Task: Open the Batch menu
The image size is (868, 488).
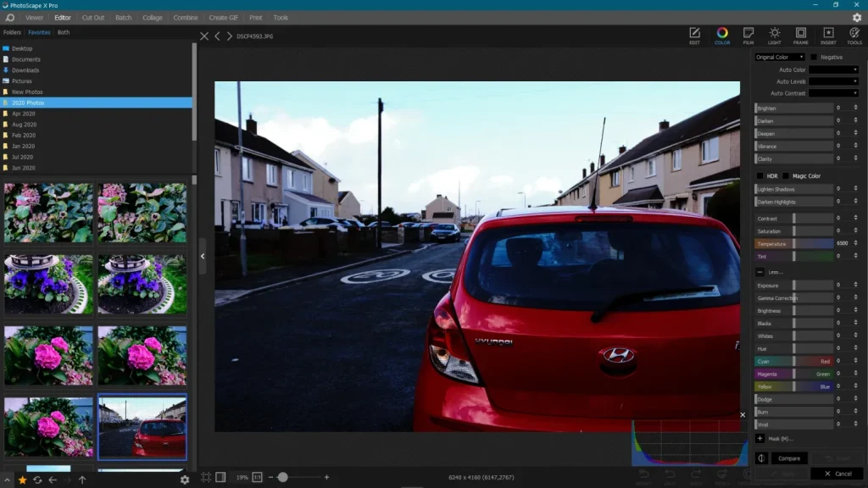Action: (x=124, y=16)
